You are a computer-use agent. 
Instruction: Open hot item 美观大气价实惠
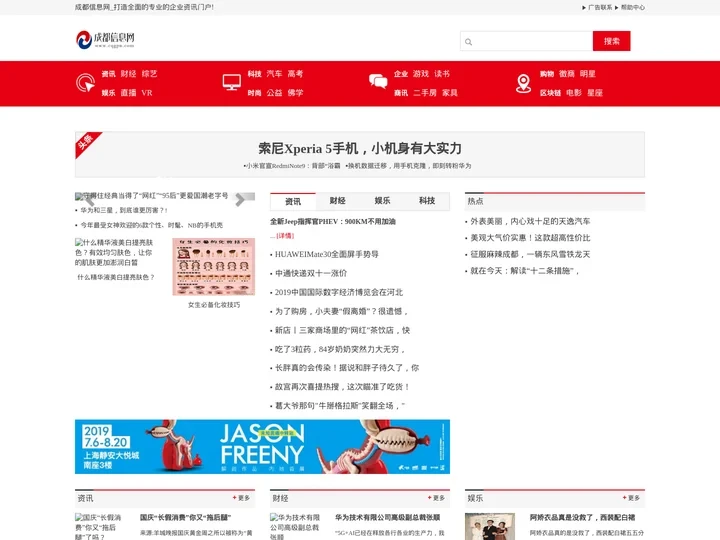[x=530, y=238]
